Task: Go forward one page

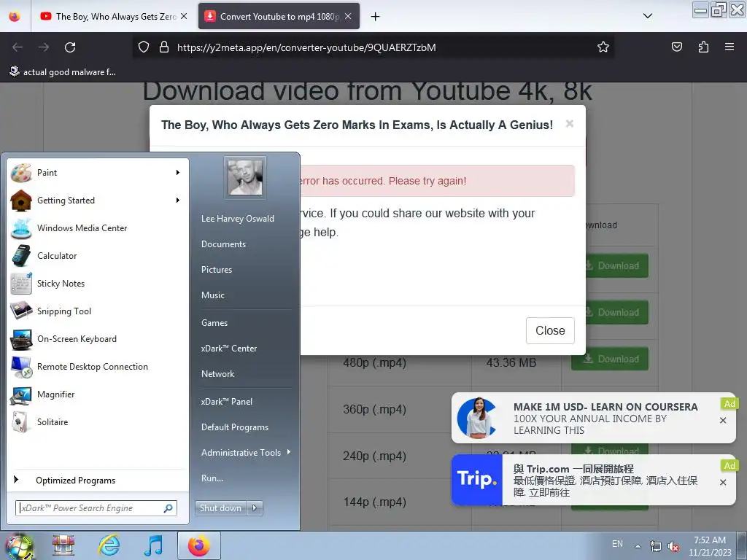Action: point(44,47)
